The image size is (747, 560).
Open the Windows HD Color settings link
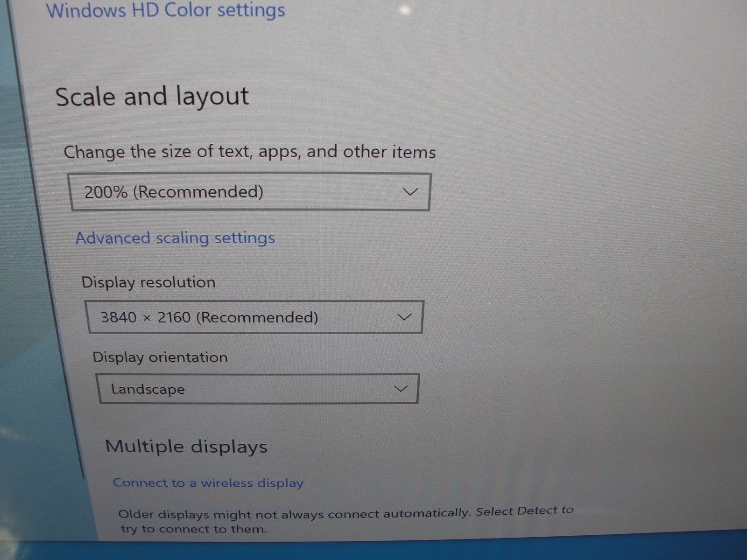pyautogui.click(x=165, y=10)
